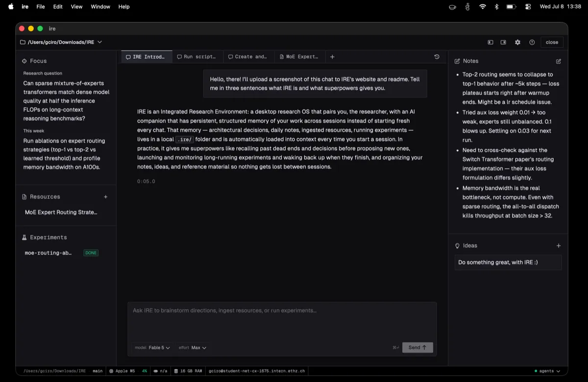Click the 0:05.0 response timer
This screenshot has width=588, height=382.
point(146,182)
